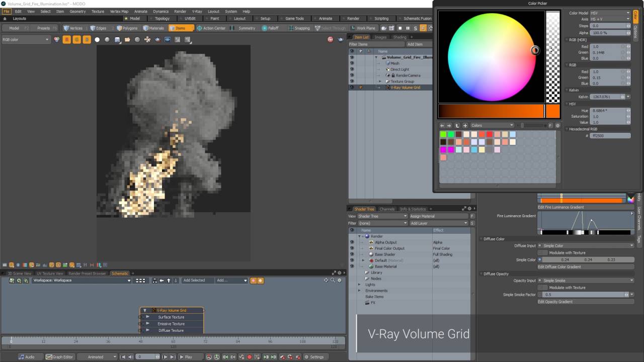The height and width of the screenshot is (362, 644).
Task: Expand Lights in Shader Tree
Action: coord(359,285)
